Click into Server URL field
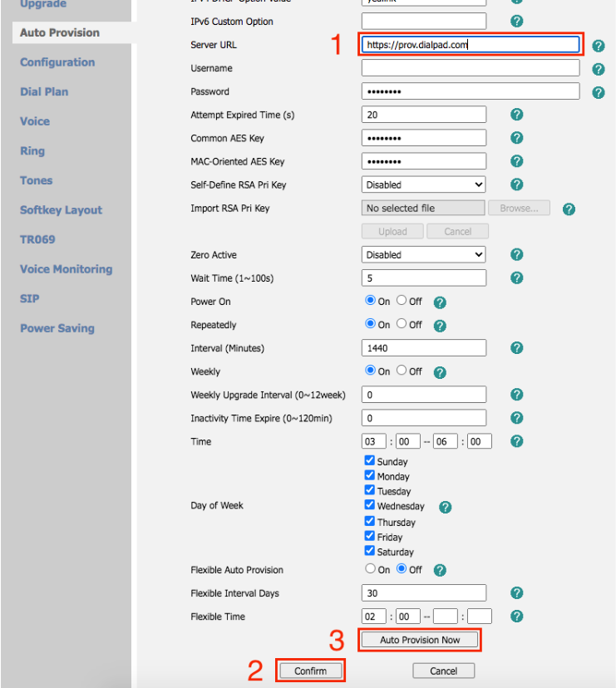The width and height of the screenshot is (616, 688). (x=471, y=44)
